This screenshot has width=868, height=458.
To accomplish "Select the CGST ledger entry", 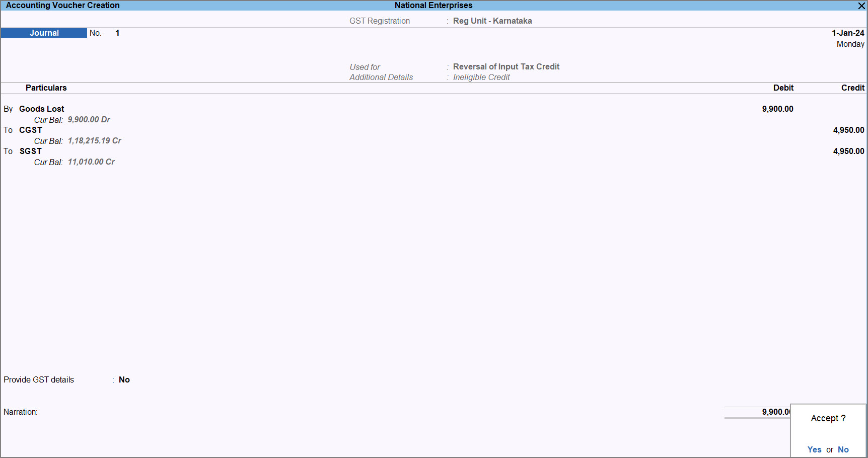I will click(x=31, y=130).
